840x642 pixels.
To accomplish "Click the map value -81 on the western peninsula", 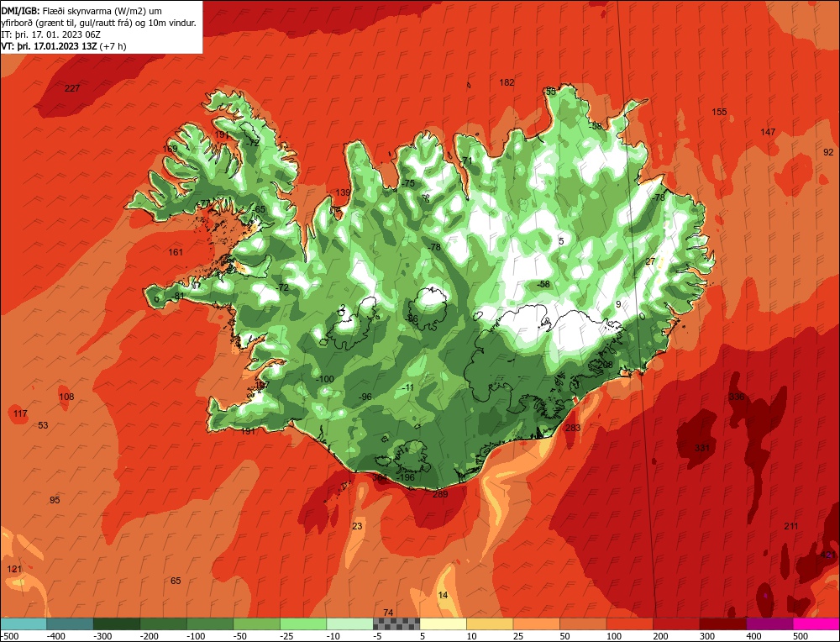I will tap(178, 297).
